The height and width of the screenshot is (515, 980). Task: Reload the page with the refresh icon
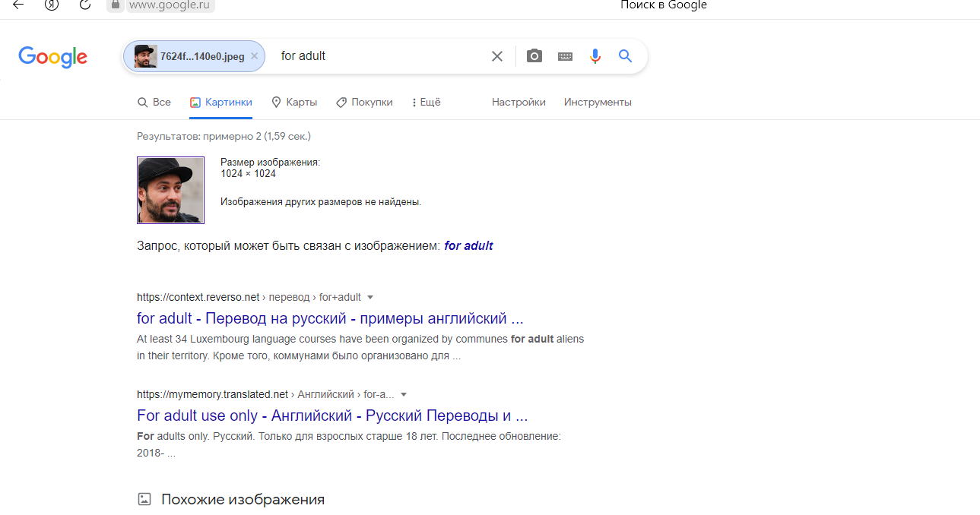tap(85, 5)
